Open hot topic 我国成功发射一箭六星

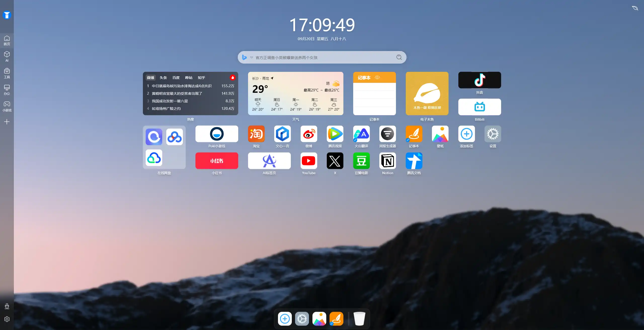[x=190, y=101]
